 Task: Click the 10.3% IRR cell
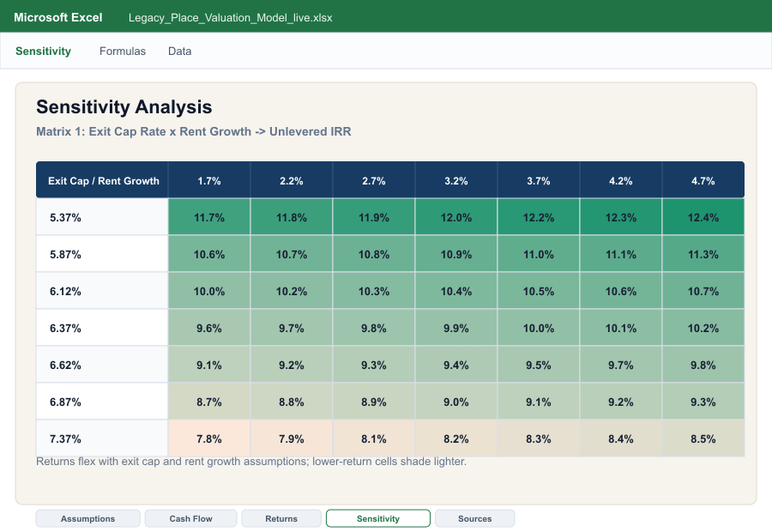coord(374,291)
